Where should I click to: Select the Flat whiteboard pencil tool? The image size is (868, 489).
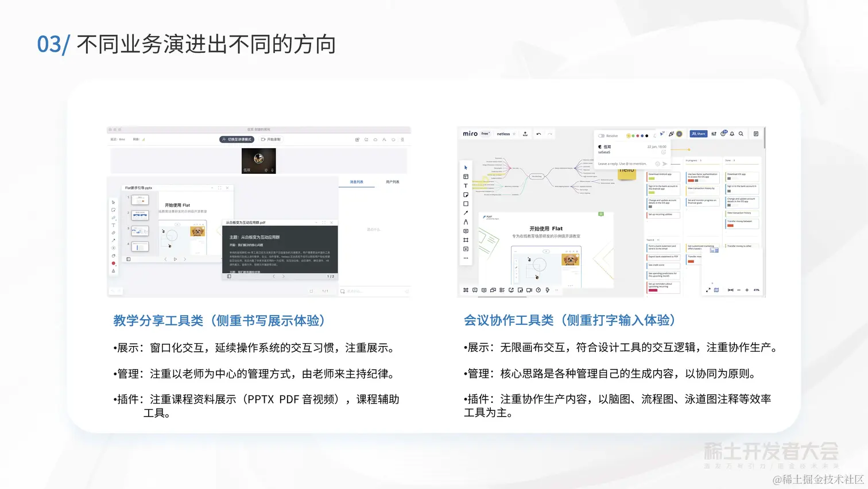tap(113, 218)
